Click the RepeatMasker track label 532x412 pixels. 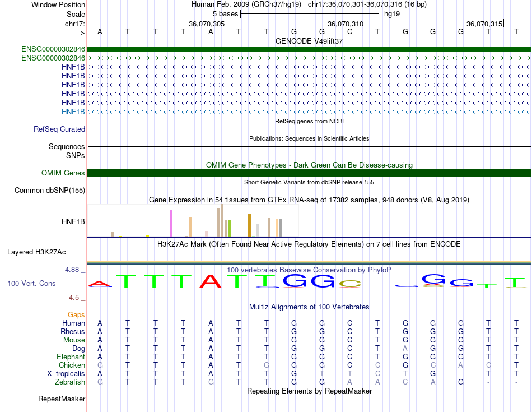click(x=62, y=399)
